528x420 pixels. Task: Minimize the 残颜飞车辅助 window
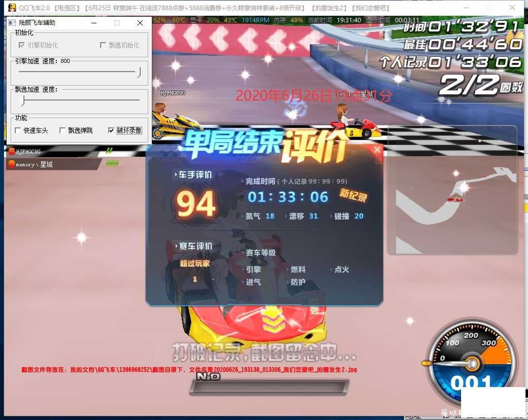coord(94,22)
